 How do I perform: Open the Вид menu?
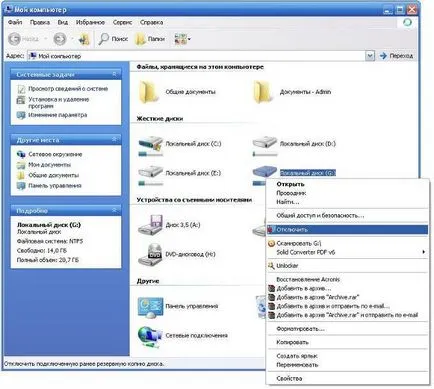[63, 22]
